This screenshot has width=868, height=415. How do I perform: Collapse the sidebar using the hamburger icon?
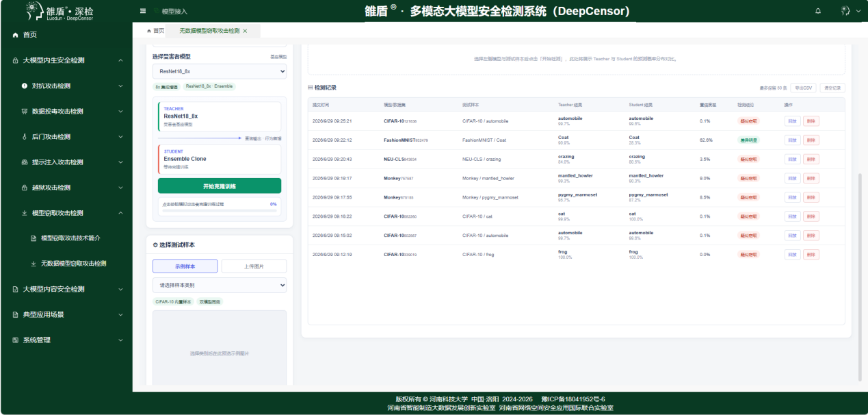tap(142, 11)
